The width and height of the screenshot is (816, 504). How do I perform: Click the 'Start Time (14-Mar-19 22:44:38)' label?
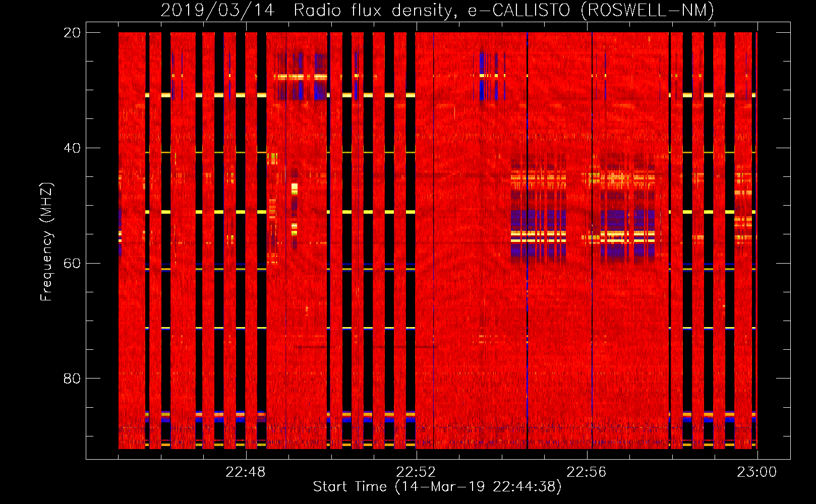(437, 487)
